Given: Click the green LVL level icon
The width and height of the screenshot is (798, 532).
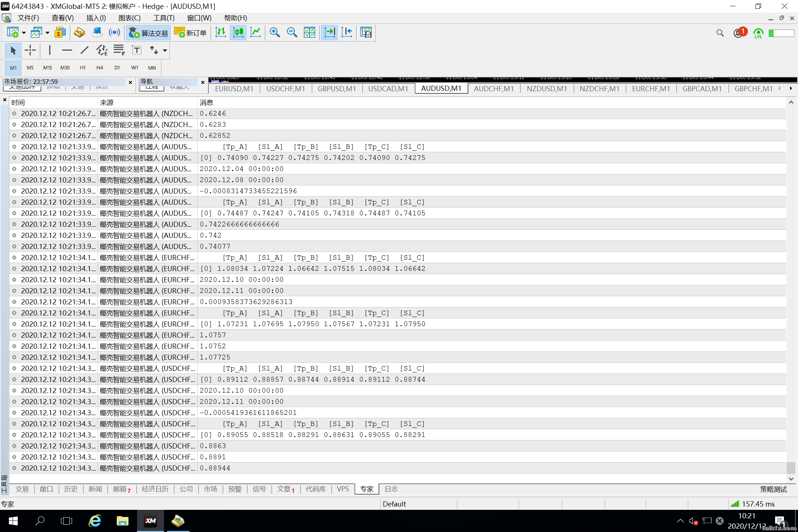Looking at the screenshot, I should coord(758,33).
